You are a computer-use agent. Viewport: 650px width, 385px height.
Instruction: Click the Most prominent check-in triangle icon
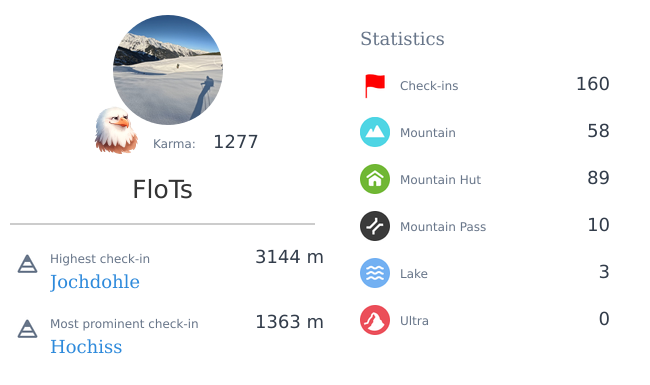pos(27,329)
